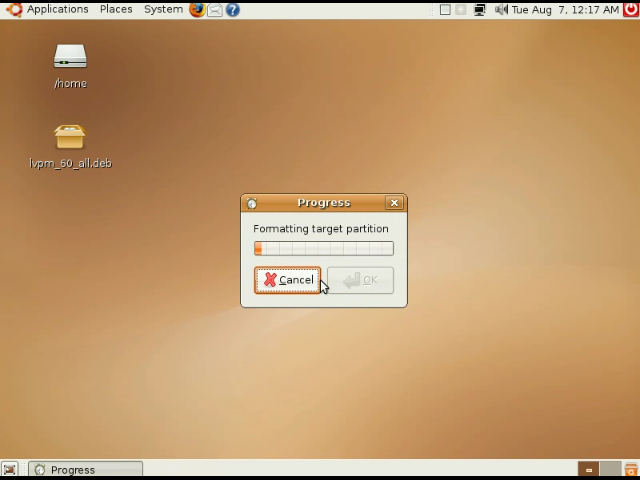Cancel the formatting operation

tap(287, 280)
